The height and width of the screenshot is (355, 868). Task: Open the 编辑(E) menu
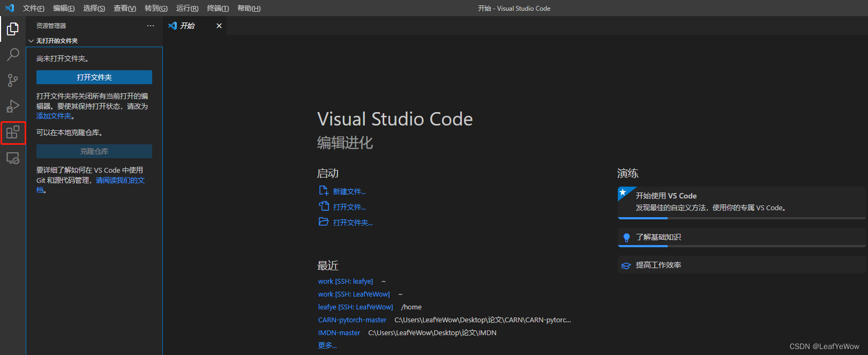[x=64, y=8]
